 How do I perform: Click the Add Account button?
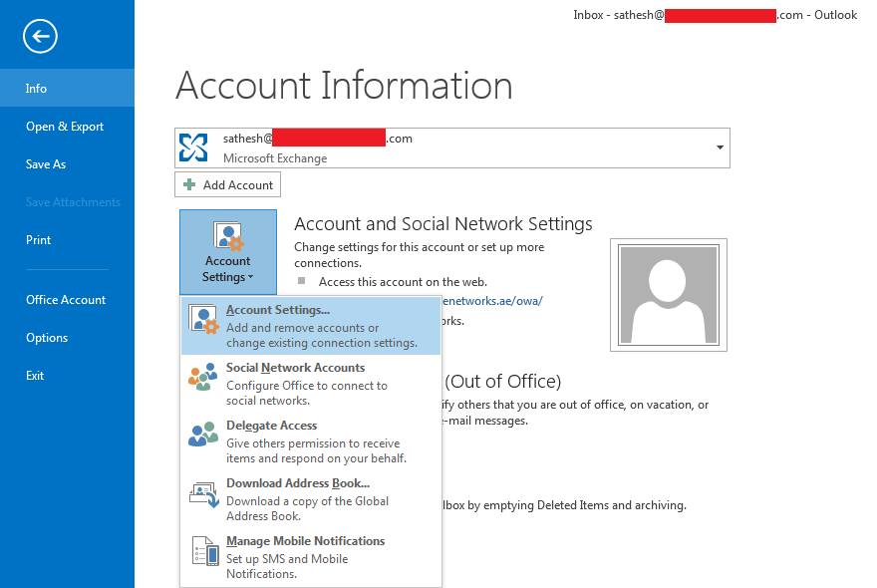pos(227,184)
